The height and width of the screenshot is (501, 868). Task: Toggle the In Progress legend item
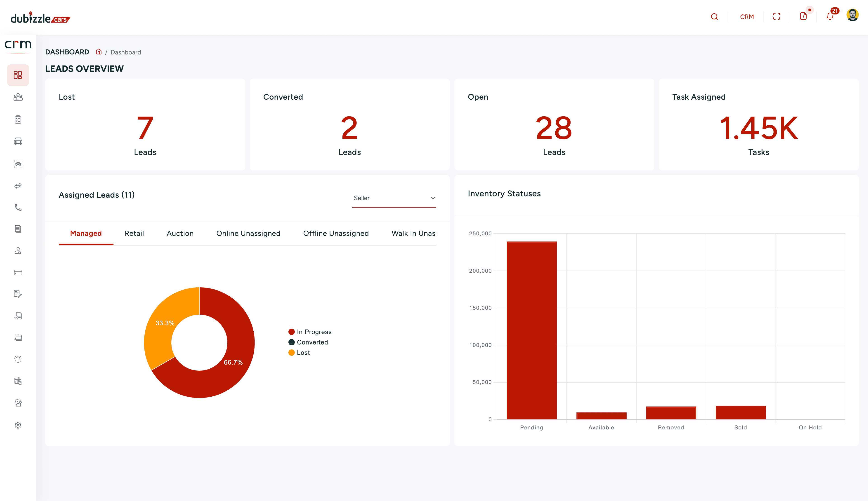click(310, 332)
